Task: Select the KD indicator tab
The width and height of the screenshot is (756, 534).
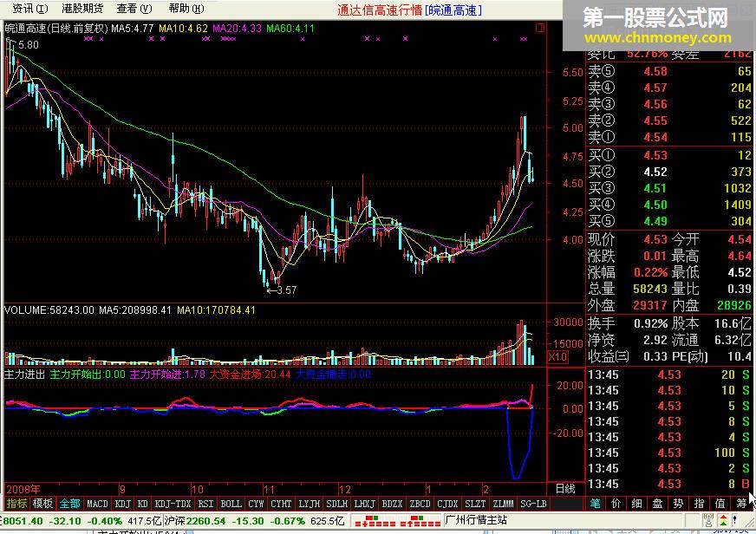Action: [143, 504]
